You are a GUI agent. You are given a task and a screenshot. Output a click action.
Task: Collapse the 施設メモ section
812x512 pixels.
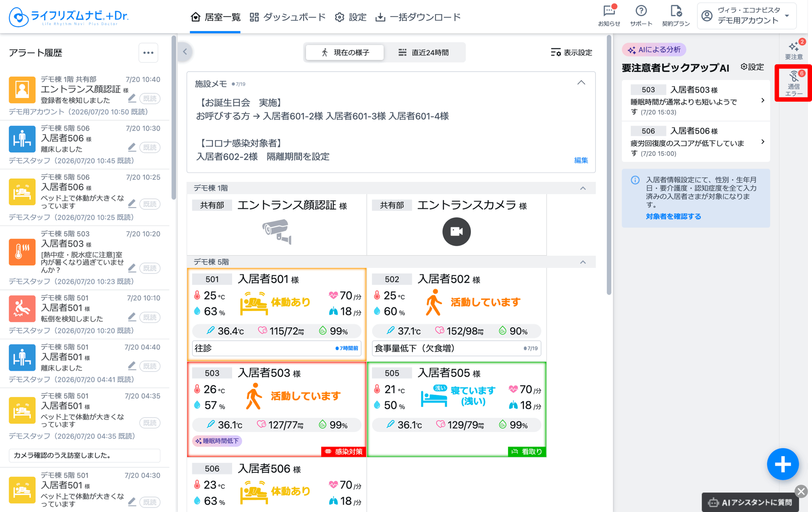click(581, 83)
